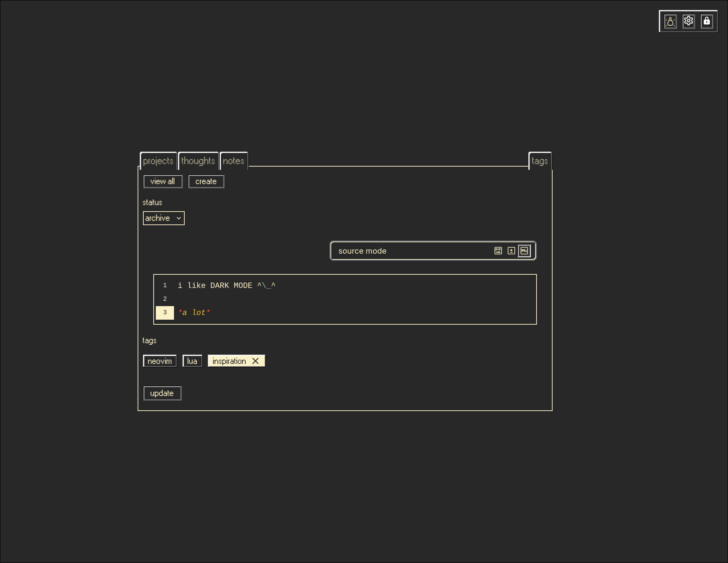Switch to the projects tab
Viewport: 728px width, 563px height.
[158, 161]
